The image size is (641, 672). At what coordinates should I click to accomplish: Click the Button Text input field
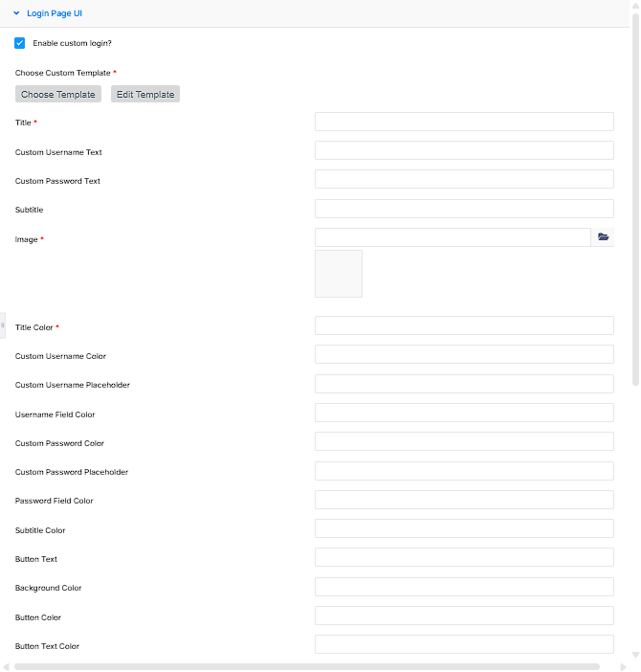point(464,557)
